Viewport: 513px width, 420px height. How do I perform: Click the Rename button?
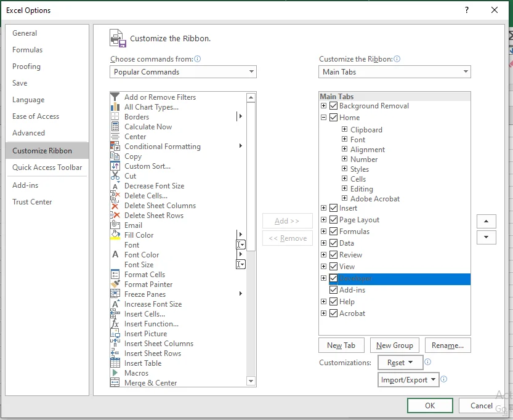(448, 345)
